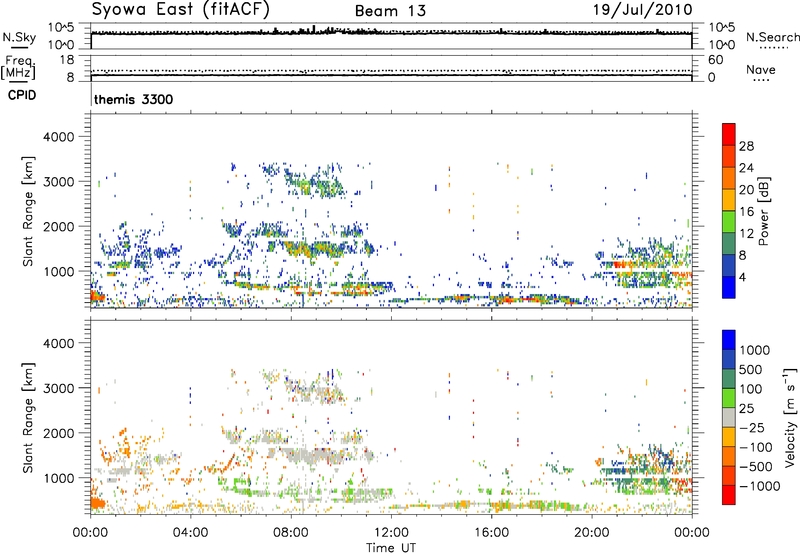Click the '60' tick on the Nave axis
800x554 pixels.
pos(716,60)
